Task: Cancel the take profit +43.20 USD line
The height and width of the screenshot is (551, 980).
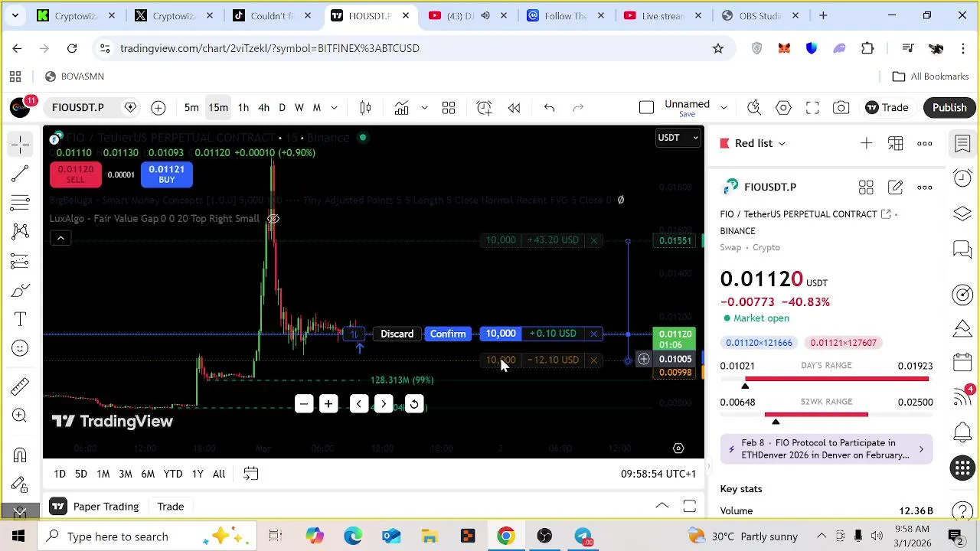Action: (x=593, y=240)
